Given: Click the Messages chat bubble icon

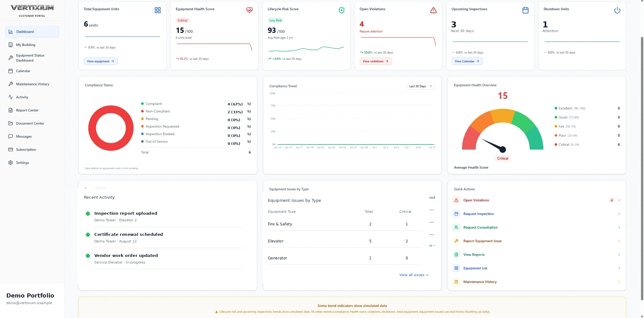Looking at the screenshot, I should tap(11, 136).
